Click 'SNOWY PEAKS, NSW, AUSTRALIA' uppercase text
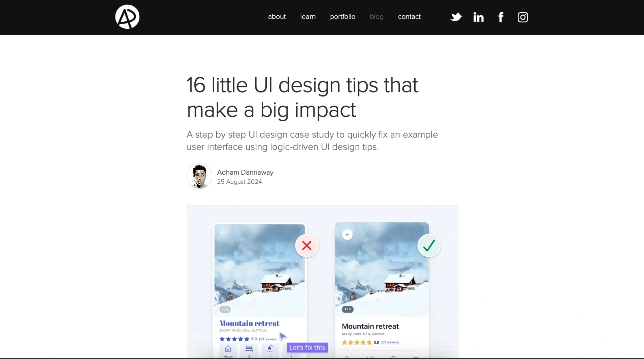Screen dimensions: 644x359 [243, 331]
